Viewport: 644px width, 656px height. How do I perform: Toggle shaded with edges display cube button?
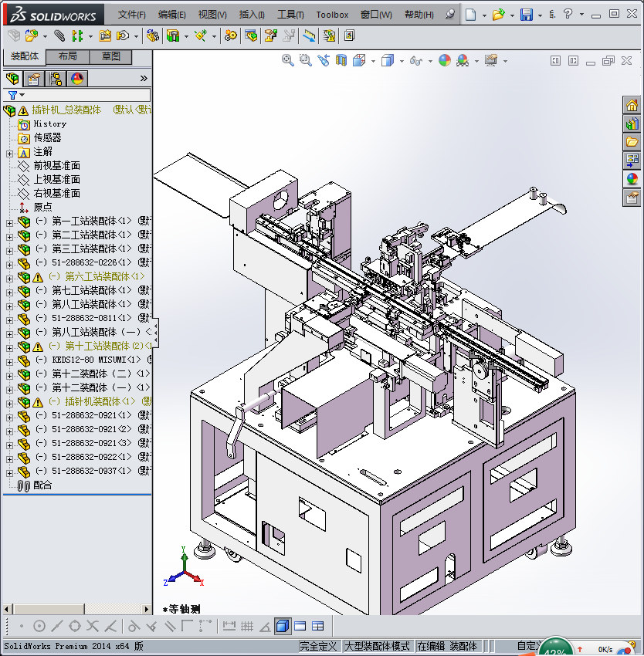click(282, 626)
